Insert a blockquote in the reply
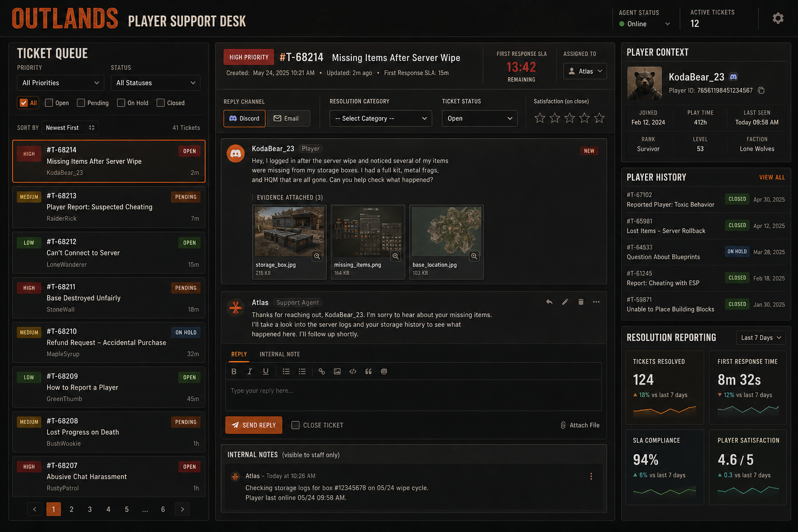 368,371
